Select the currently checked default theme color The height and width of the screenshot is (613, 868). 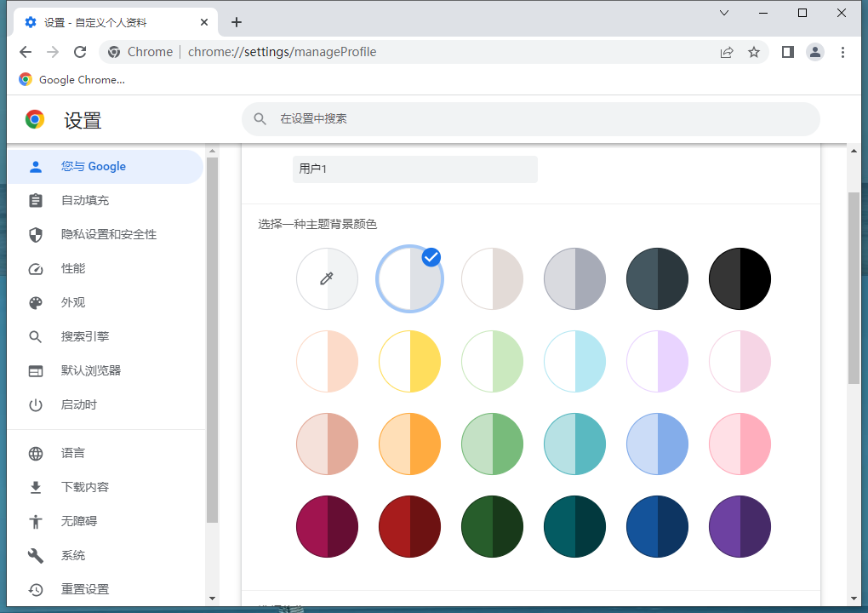(409, 278)
